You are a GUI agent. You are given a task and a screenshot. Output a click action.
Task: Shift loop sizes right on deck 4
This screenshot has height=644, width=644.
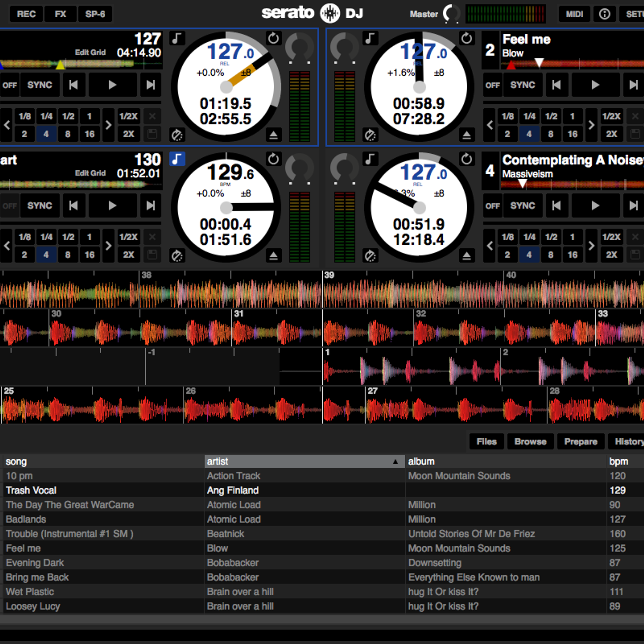[x=591, y=246]
